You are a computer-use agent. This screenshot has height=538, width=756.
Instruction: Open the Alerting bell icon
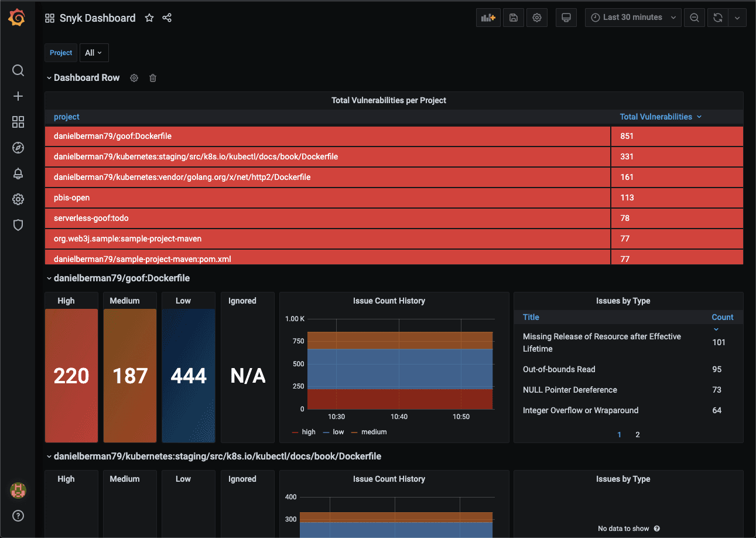pos(18,173)
